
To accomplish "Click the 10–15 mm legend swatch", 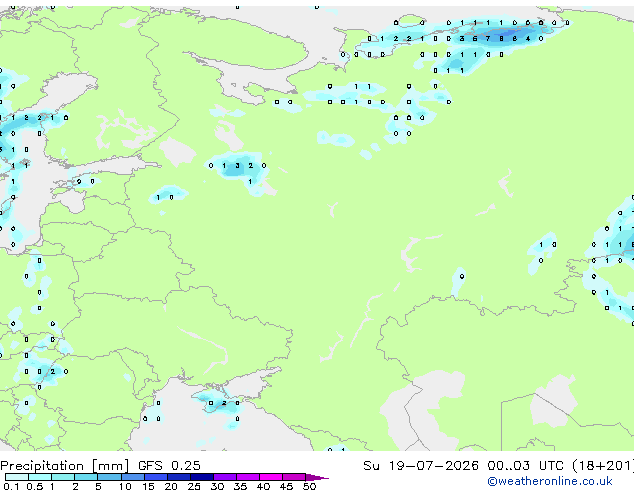I will pos(132,477).
